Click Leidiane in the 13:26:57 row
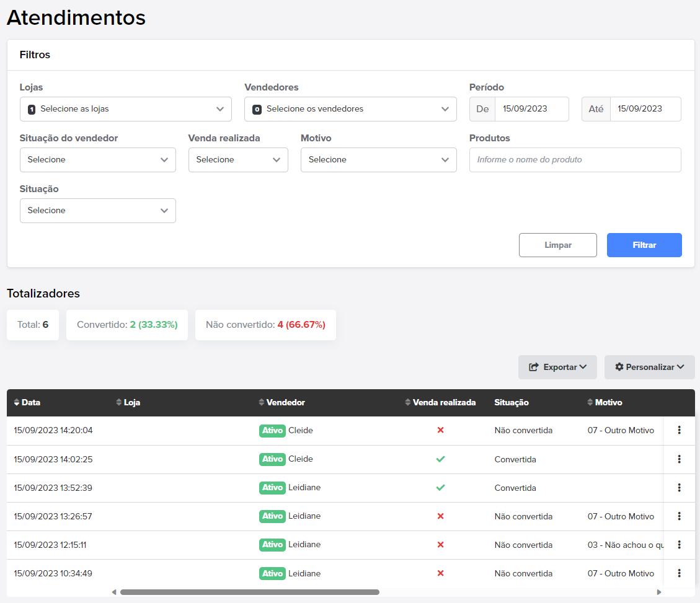The width and height of the screenshot is (700, 603). tap(304, 516)
